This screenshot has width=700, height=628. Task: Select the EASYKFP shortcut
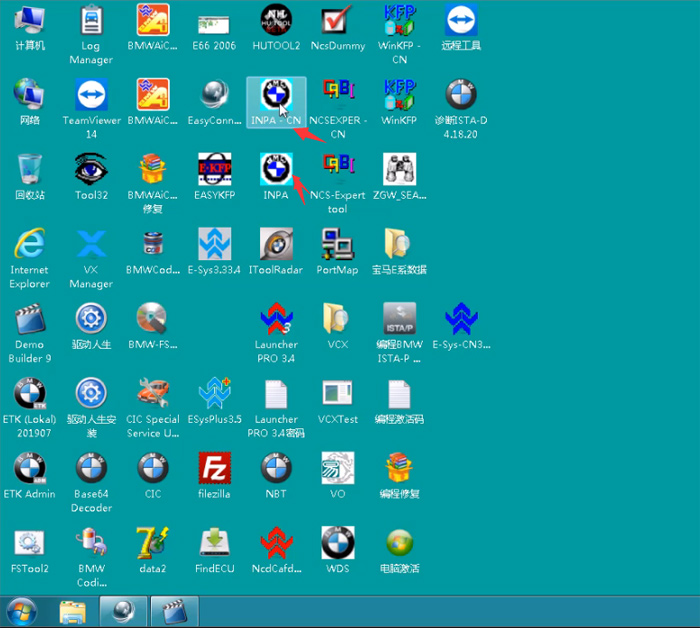coord(214,176)
